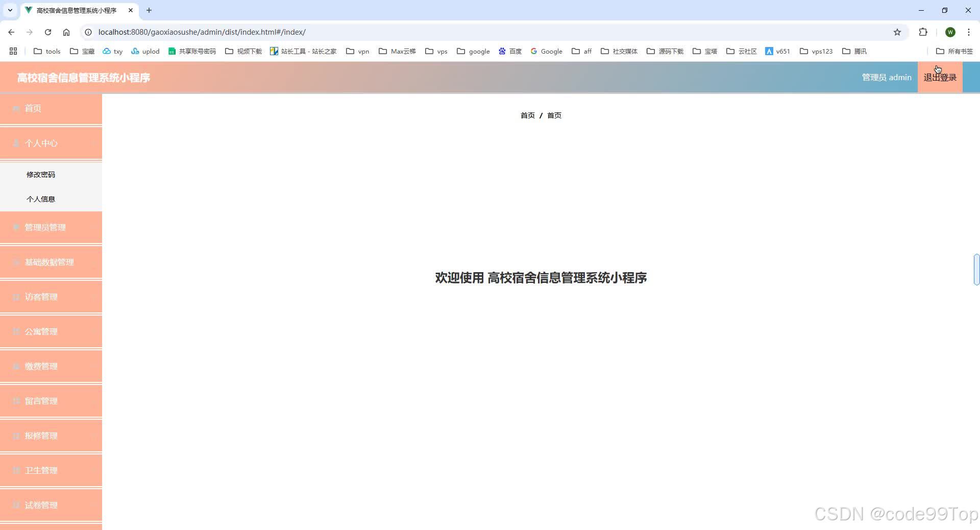Click the address bar URL field
980x530 pixels.
tap(490, 32)
